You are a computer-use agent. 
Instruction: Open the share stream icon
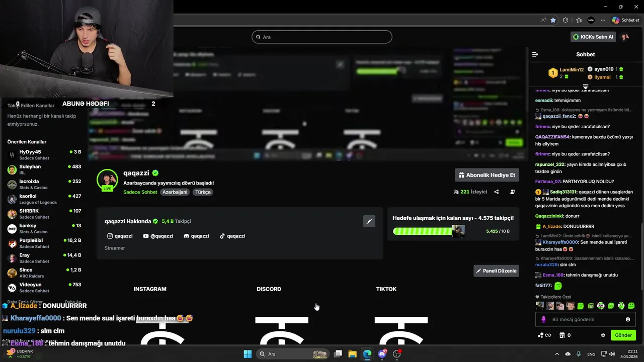pyautogui.click(x=497, y=192)
